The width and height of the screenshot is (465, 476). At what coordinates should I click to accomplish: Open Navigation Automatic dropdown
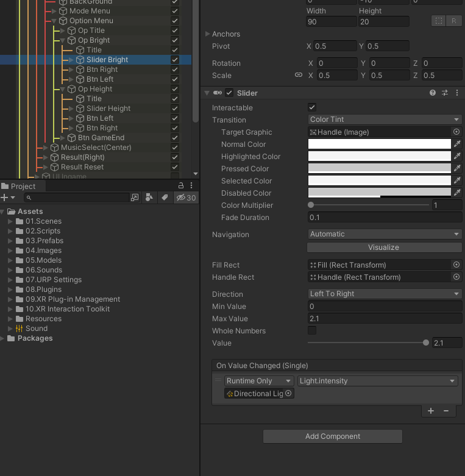pyautogui.click(x=385, y=234)
